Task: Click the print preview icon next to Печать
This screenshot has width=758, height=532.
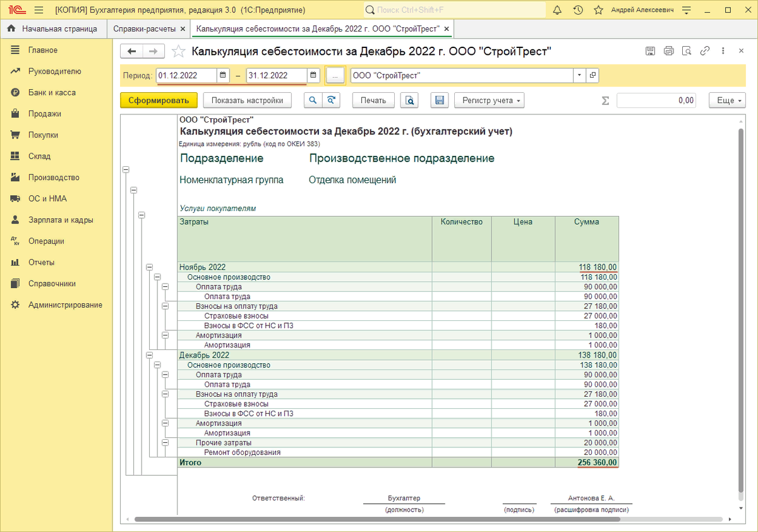Action: (x=410, y=100)
